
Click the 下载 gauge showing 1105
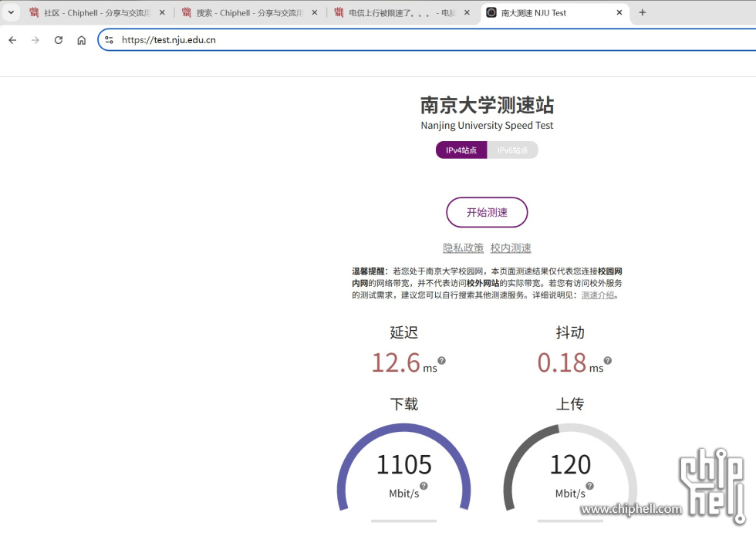[403, 467]
